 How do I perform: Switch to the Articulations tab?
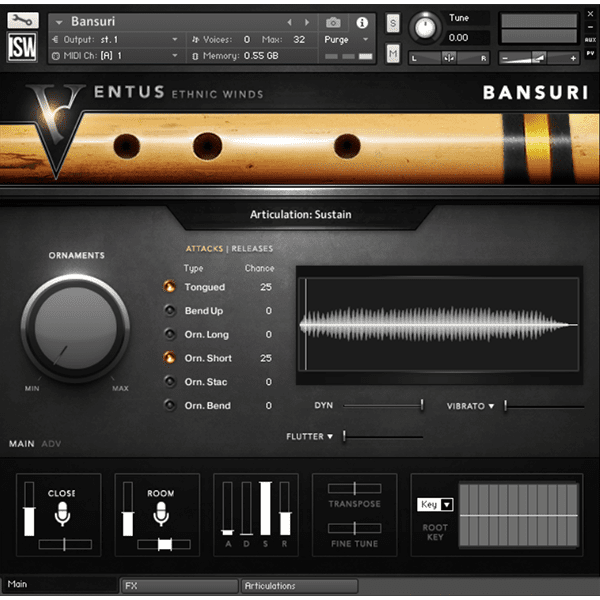pos(298,586)
